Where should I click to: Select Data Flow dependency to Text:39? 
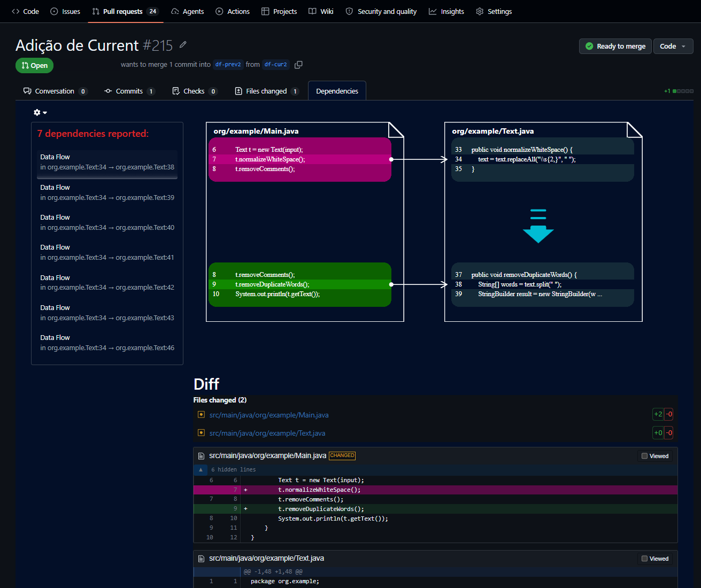(107, 192)
